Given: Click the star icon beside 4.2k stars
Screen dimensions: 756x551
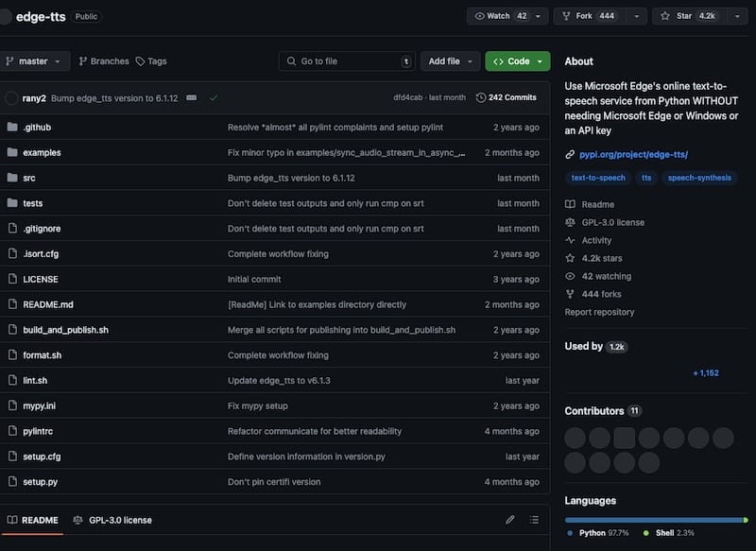Looking at the screenshot, I should [x=570, y=258].
